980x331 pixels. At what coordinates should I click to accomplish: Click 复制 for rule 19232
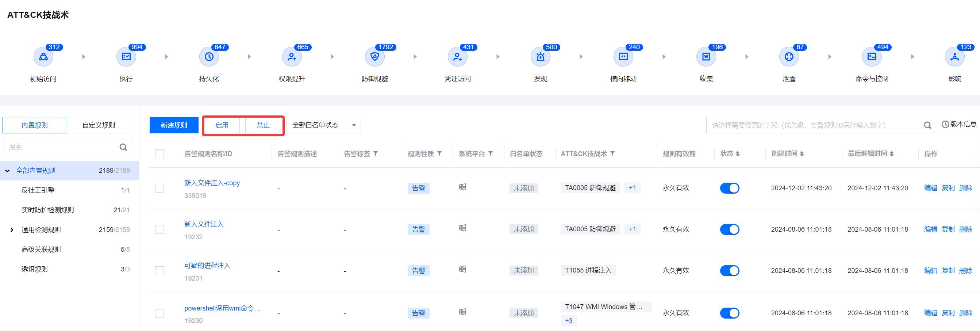pyautogui.click(x=948, y=229)
